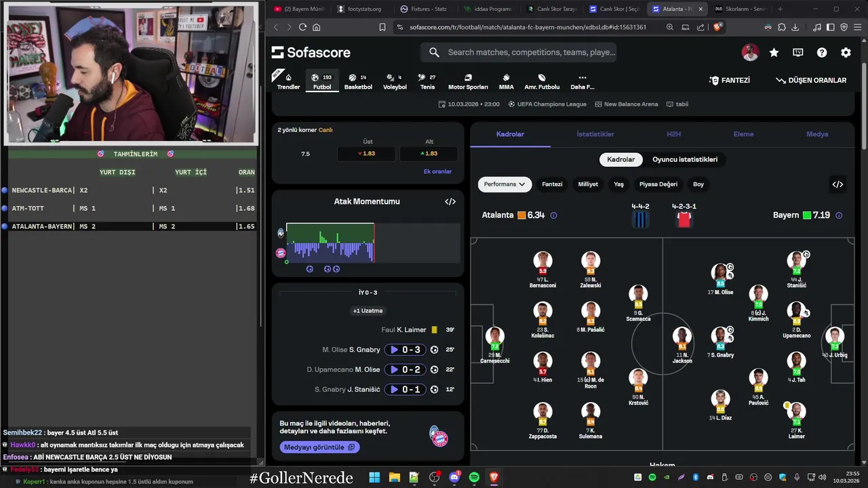This screenshot has height=488, width=868.
Task: Click in the Sofascore search field
Action: click(x=519, y=52)
